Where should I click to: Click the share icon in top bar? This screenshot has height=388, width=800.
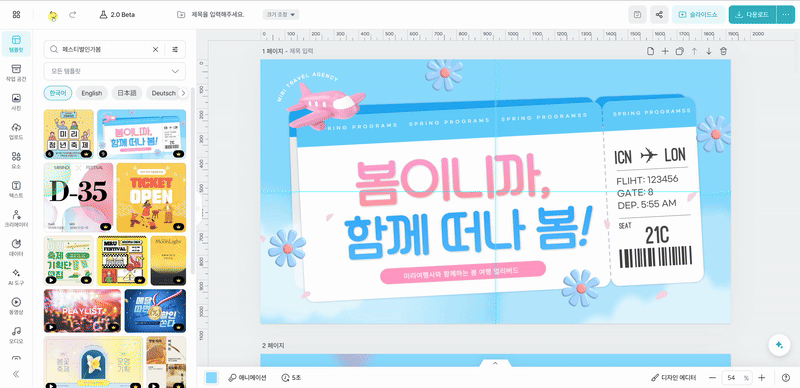pos(659,15)
